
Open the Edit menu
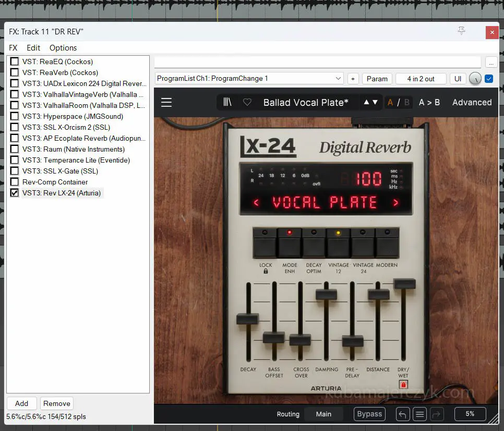pyautogui.click(x=33, y=47)
